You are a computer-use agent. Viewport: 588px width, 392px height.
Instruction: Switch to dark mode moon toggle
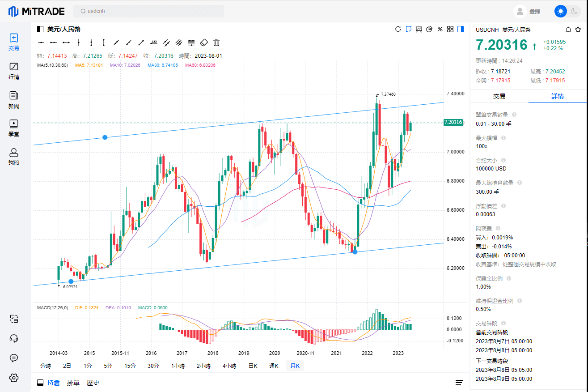pyautogui.click(x=574, y=11)
